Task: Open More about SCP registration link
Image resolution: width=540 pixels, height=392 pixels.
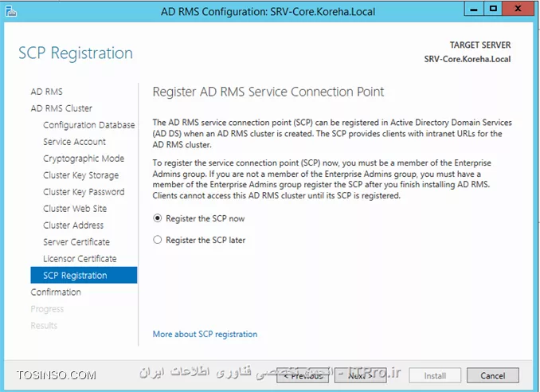Action: click(x=205, y=334)
